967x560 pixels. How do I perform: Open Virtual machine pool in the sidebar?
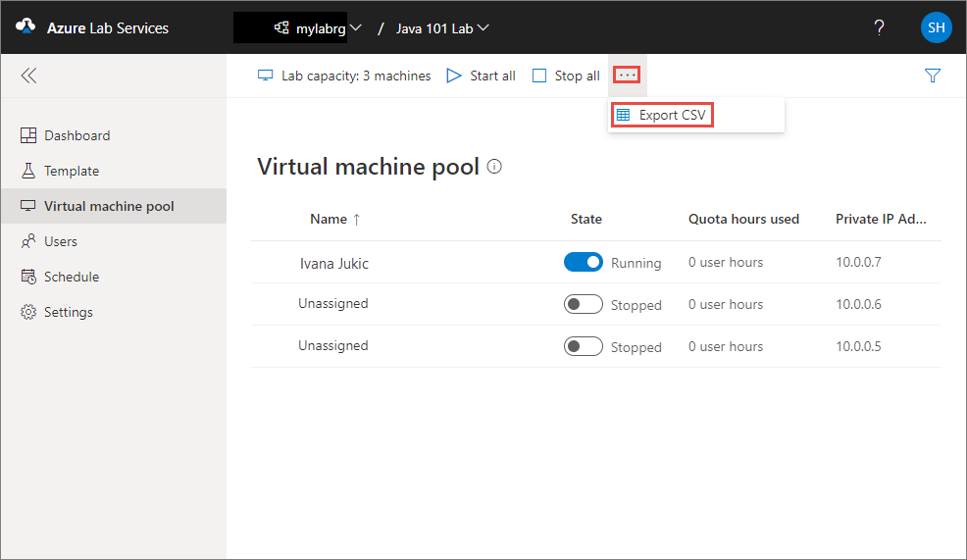[x=114, y=206]
